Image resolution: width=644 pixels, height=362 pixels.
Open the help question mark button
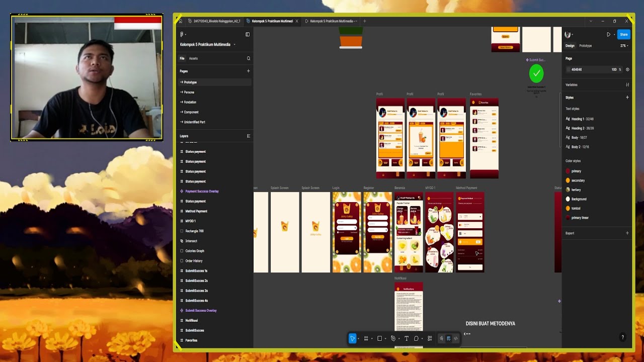tap(623, 337)
